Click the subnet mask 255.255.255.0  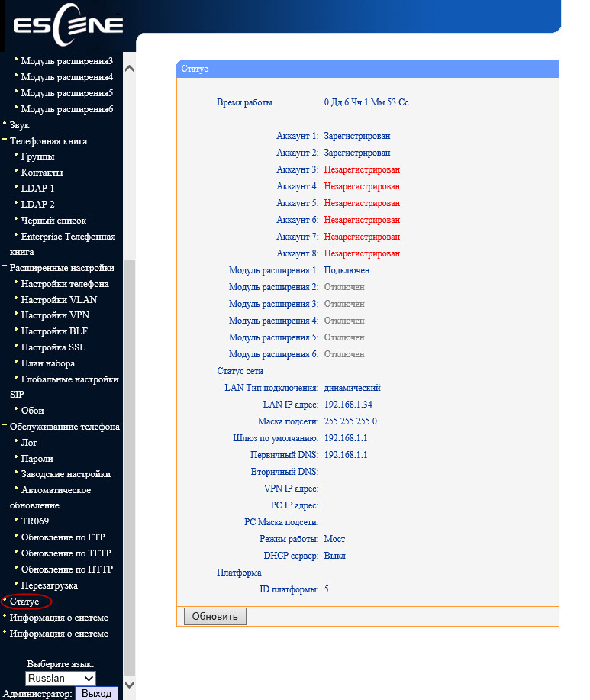350,421
